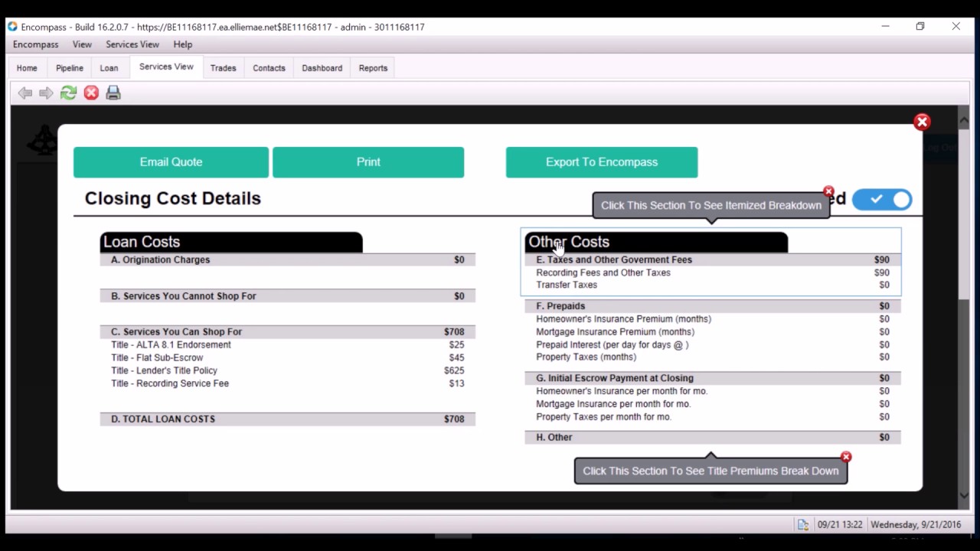The height and width of the screenshot is (551, 980).
Task: Click the Encompass app icon in title bar
Action: 12,27
